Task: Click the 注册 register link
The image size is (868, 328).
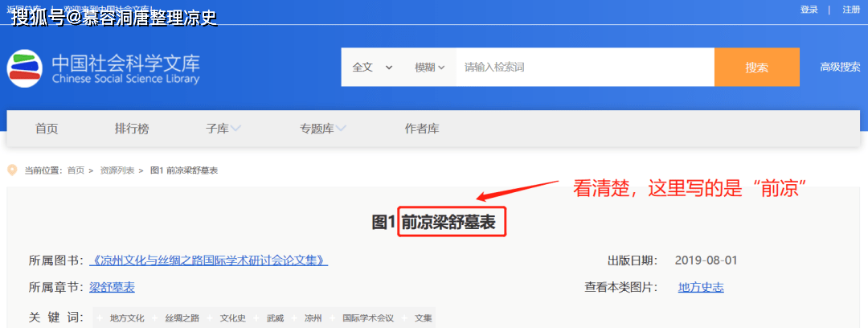Action: pyautogui.click(x=850, y=10)
